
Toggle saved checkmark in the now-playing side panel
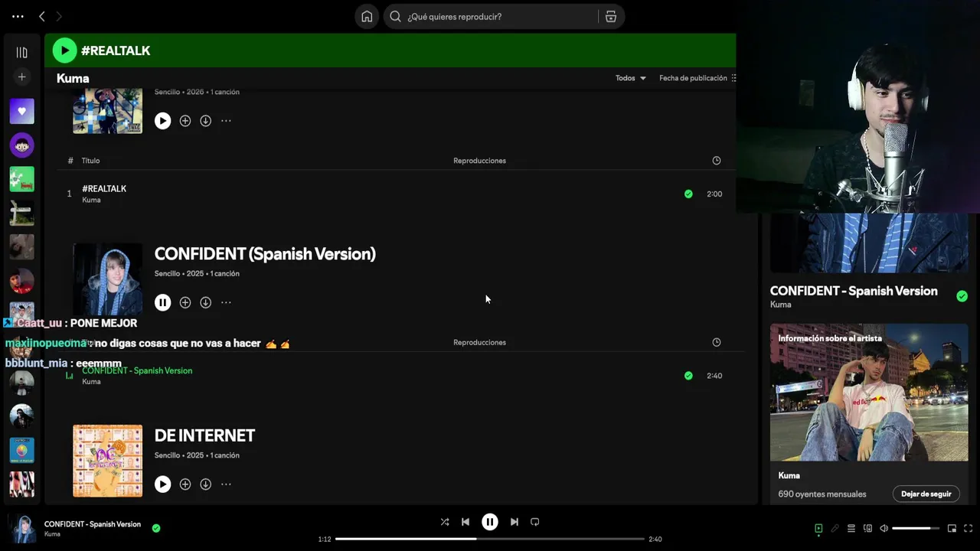(x=962, y=296)
